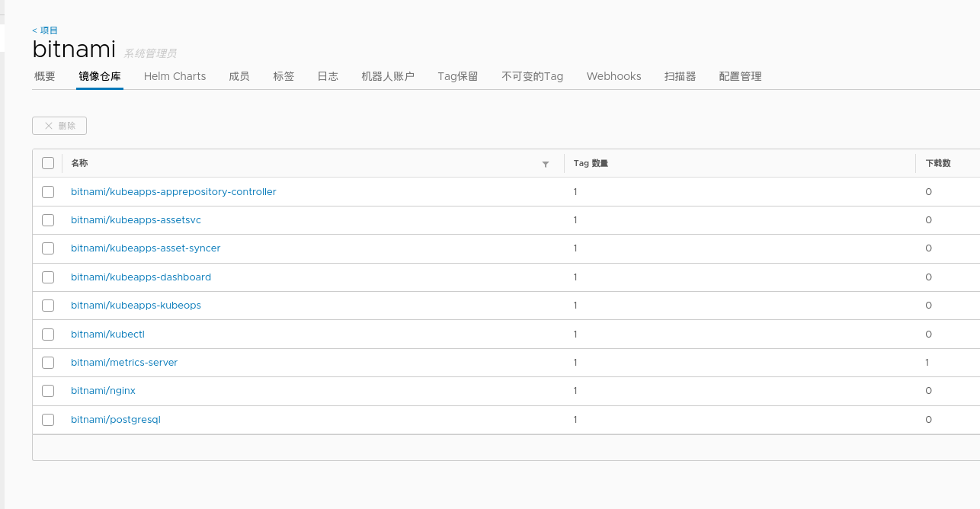Check the kubeapps-asset-syncer row checkbox
This screenshot has height=509, width=980.
(x=48, y=248)
